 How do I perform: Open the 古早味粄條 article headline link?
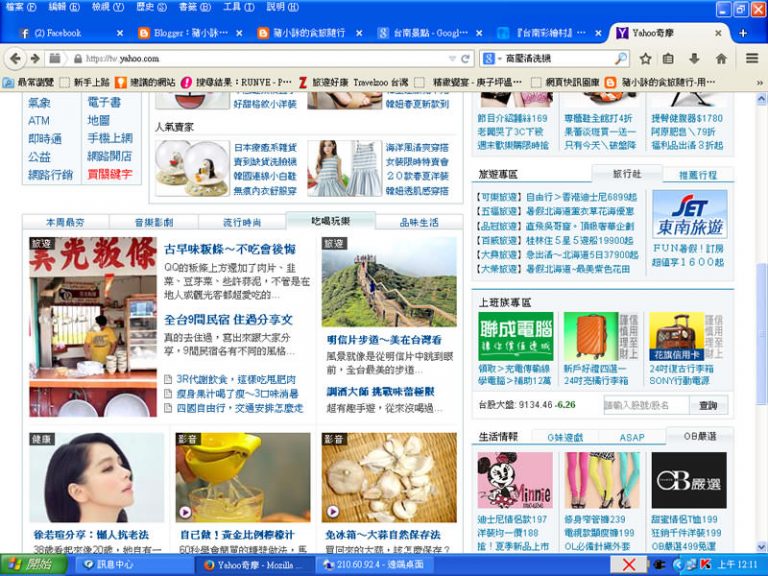coord(229,249)
